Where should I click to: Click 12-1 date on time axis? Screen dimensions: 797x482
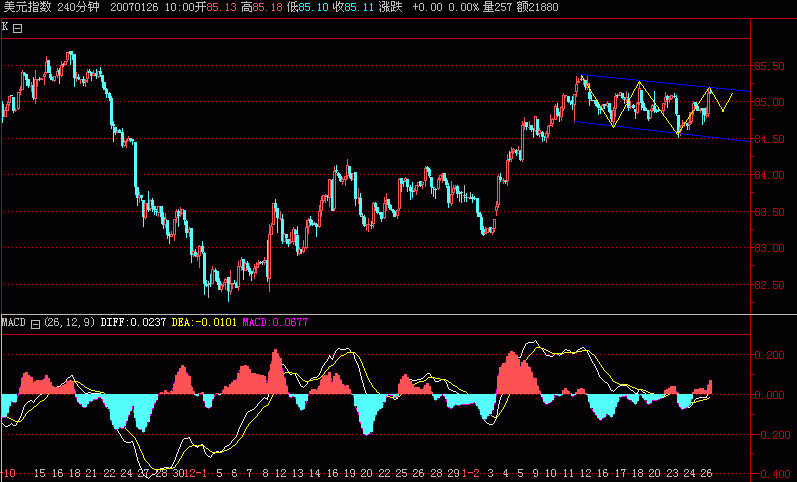click(x=196, y=473)
